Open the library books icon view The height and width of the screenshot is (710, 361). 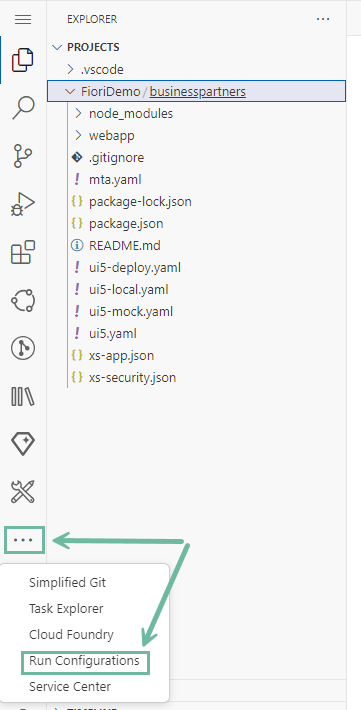click(23, 397)
